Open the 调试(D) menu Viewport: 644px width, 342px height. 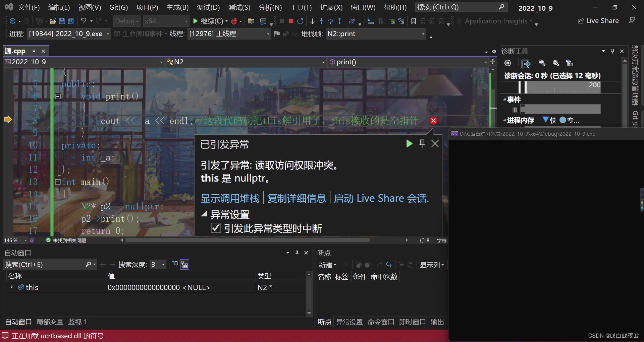click(x=208, y=7)
